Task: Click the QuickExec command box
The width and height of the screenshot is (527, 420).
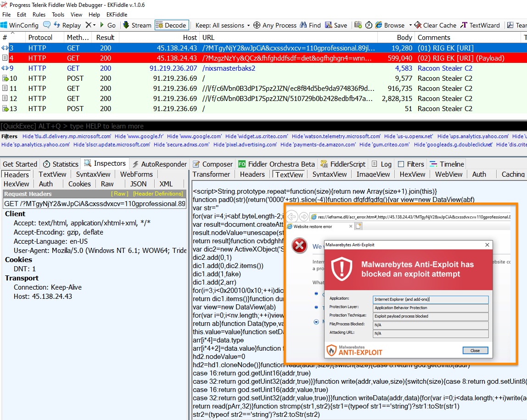Action: [x=263, y=126]
